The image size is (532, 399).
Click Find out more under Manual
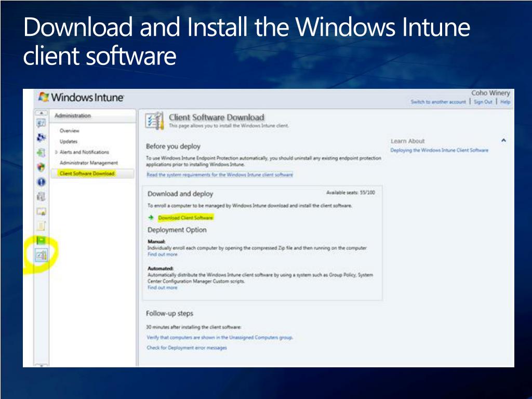pyautogui.click(x=162, y=254)
